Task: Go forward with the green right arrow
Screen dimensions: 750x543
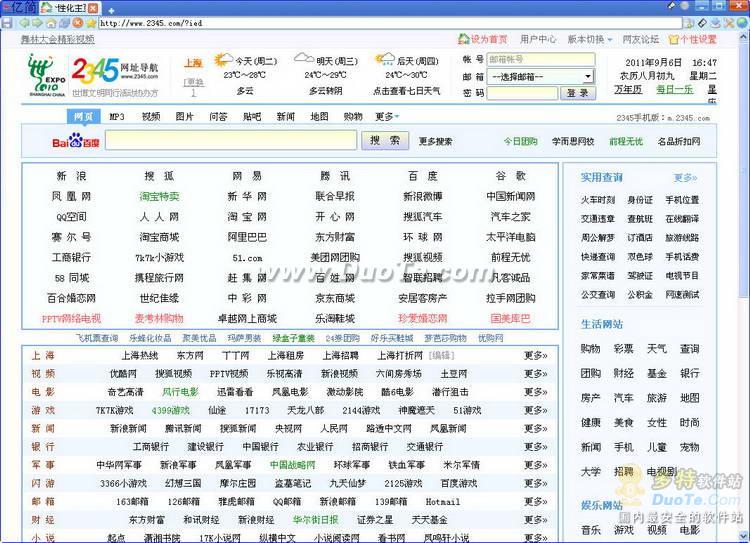Action: [x=37, y=23]
